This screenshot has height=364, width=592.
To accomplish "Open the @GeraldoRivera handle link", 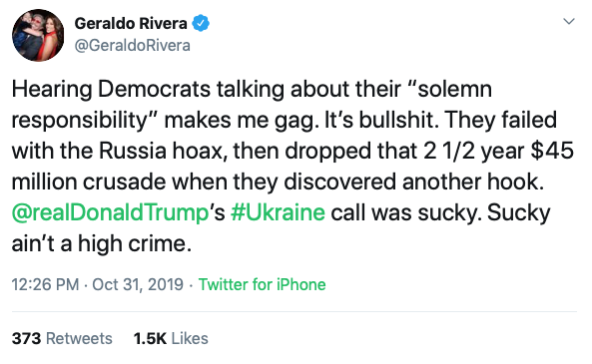I will coord(133,46).
